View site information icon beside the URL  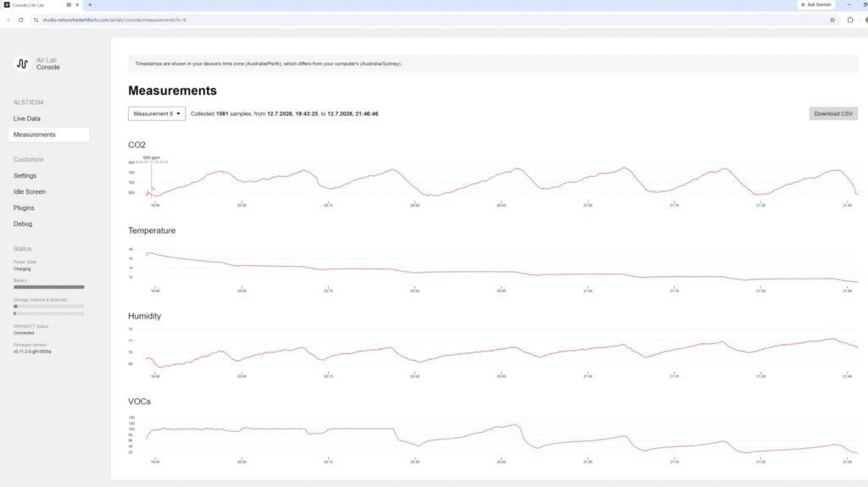(x=36, y=20)
